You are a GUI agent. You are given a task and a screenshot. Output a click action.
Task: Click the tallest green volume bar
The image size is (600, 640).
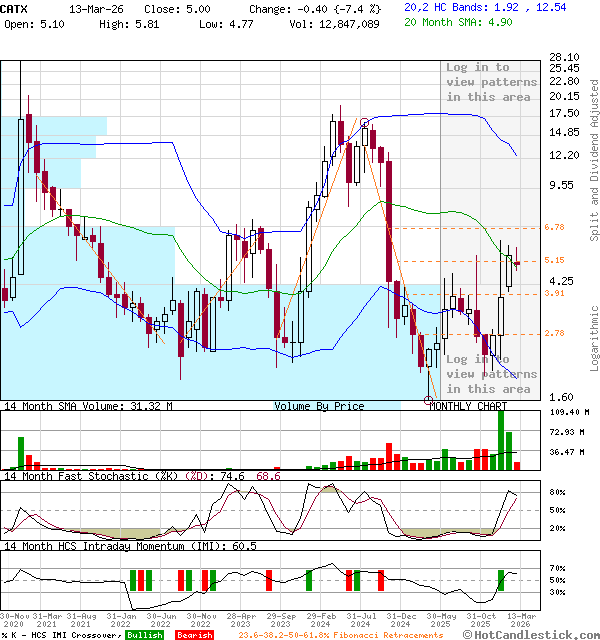pyautogui.click(x=501, y=440)
